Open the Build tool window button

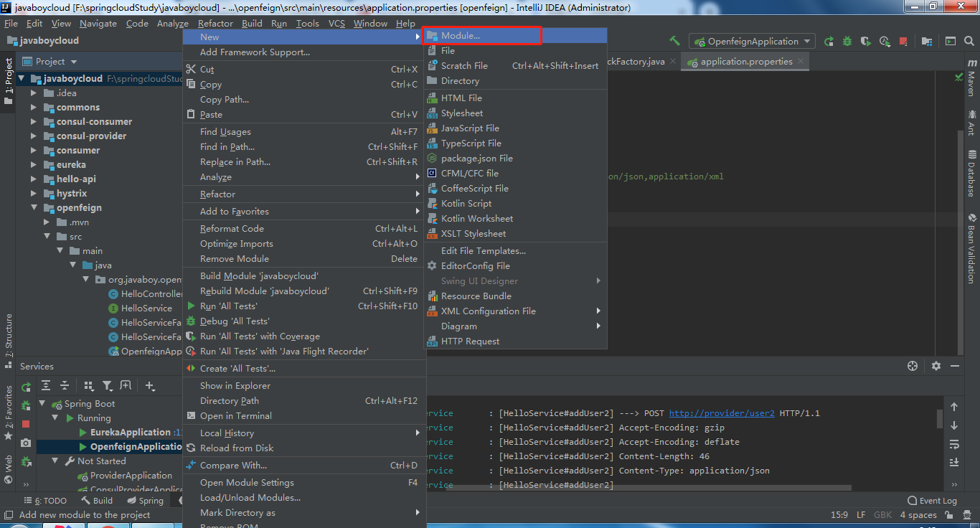[x=97, y=501]
